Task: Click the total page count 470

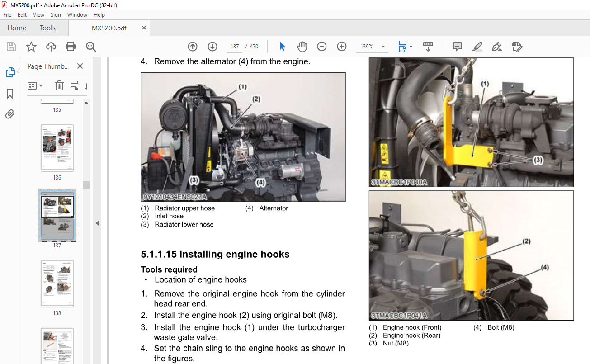Action: tap(254, 47)
